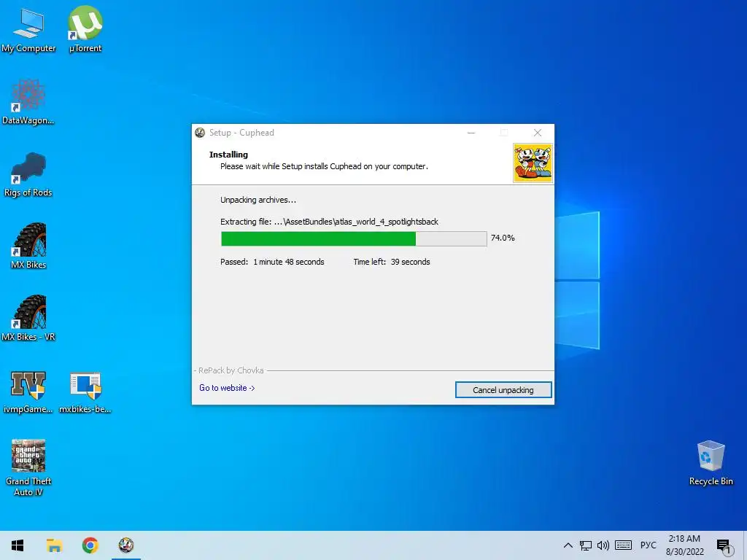Select the ivmpGame installer icon
The height and width of the screenshot is (560, 747).
coord(28,392)
